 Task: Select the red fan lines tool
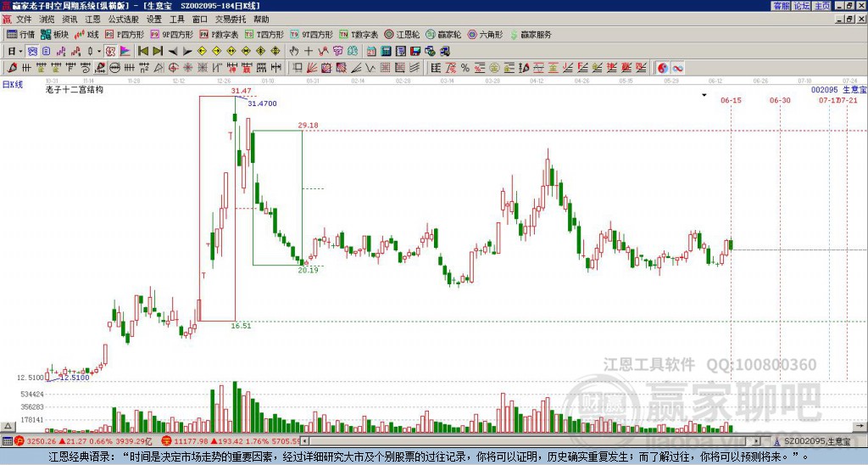tap(312, 68)
